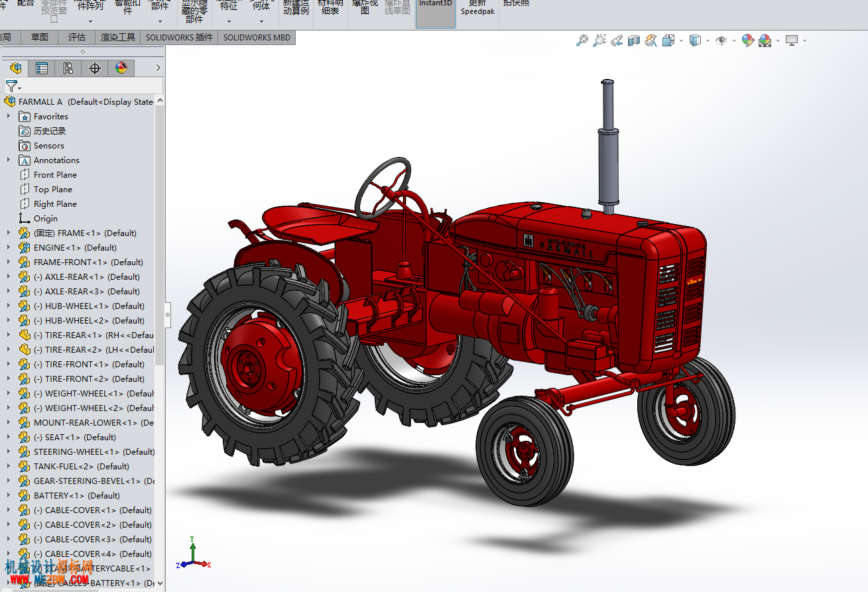Expand the ENGINE<1> component

coord(9,247)
